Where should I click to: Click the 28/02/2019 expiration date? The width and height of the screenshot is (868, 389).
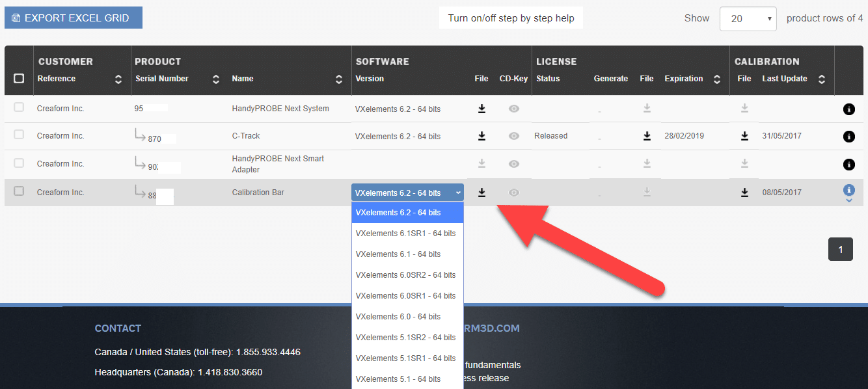tap(684, 136)
